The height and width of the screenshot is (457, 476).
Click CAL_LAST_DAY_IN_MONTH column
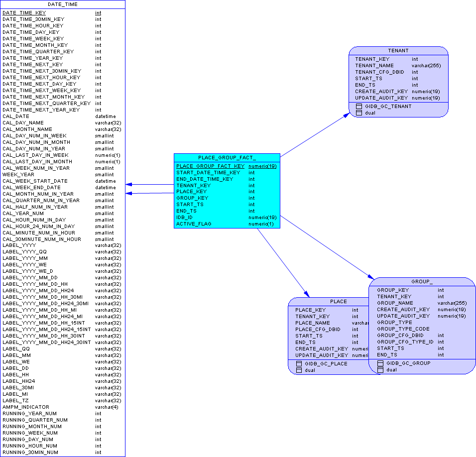click(x=37, y=162)
